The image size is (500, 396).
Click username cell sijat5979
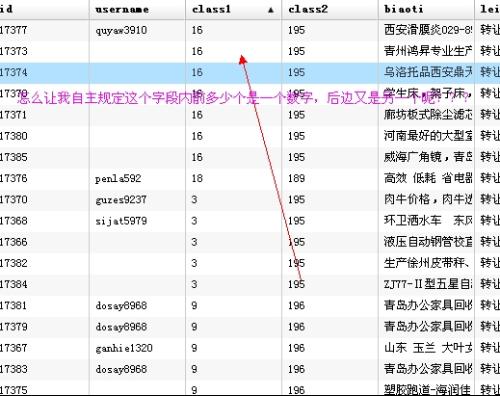coord(121,221)
